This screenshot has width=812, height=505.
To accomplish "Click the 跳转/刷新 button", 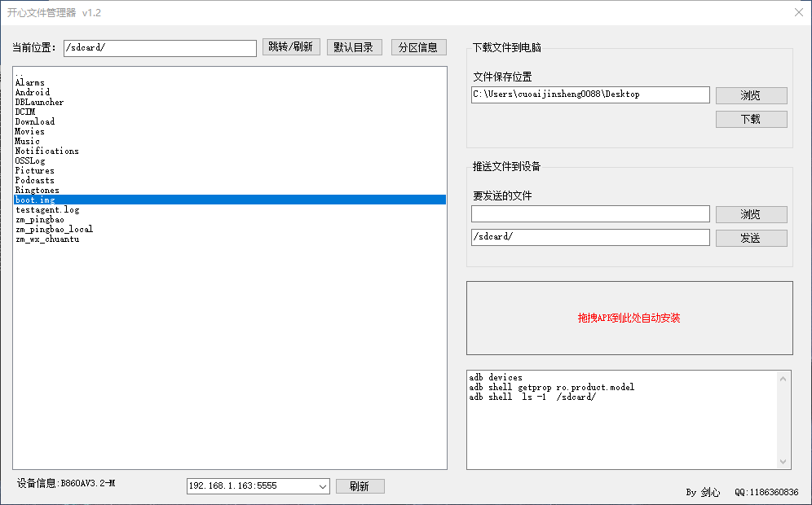I will pos(291,47).
